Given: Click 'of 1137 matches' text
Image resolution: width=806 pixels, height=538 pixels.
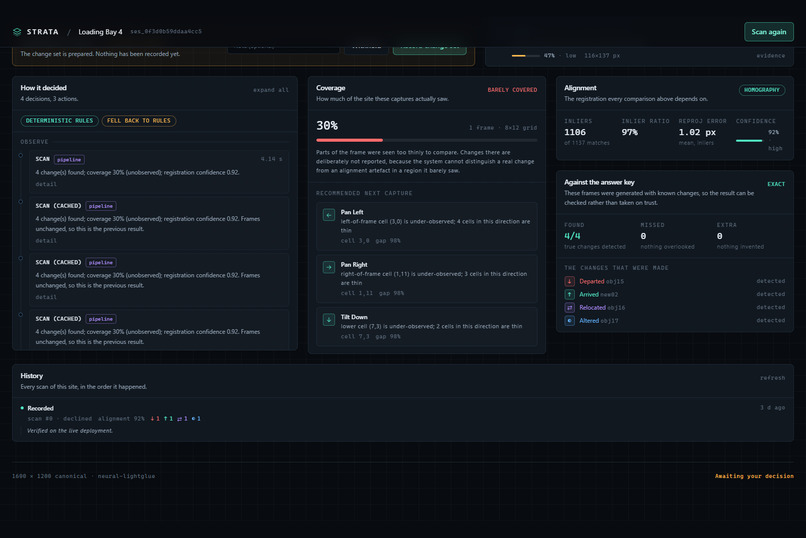Looking at the screenshot, I should pos(587,143).
